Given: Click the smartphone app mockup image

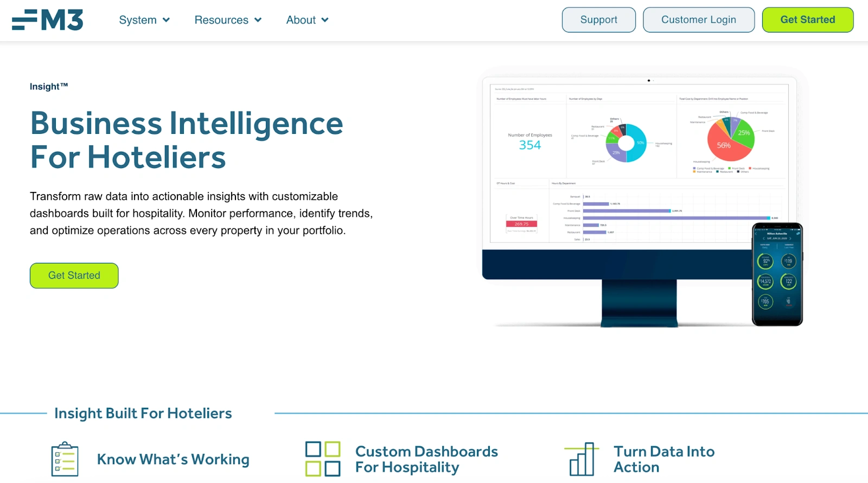Looking at the screenshot, I should coord(777,274).
